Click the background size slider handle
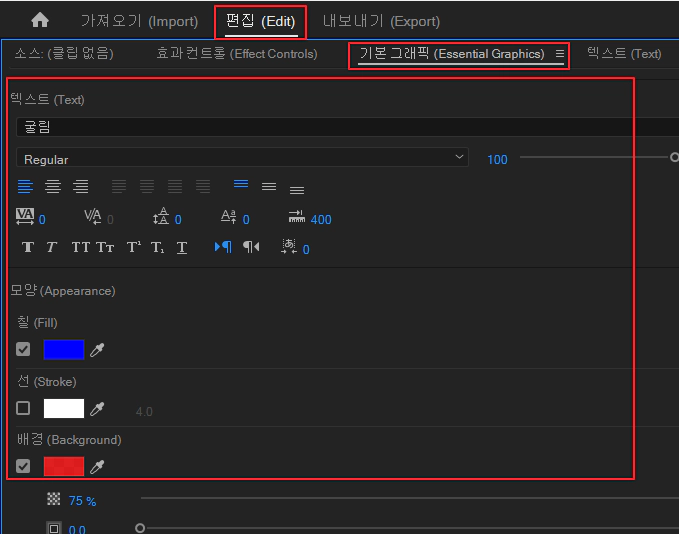Viewport: 679px width, 534px height. (140, 528)
